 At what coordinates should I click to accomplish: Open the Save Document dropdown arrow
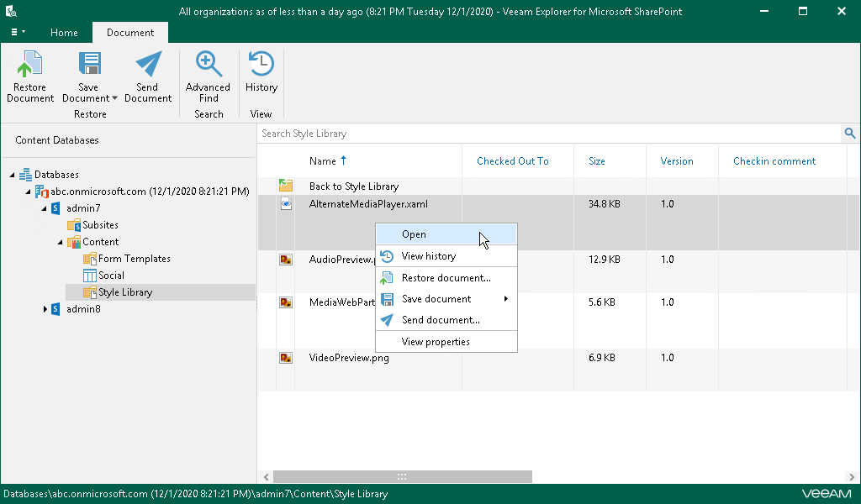point(114,98)
